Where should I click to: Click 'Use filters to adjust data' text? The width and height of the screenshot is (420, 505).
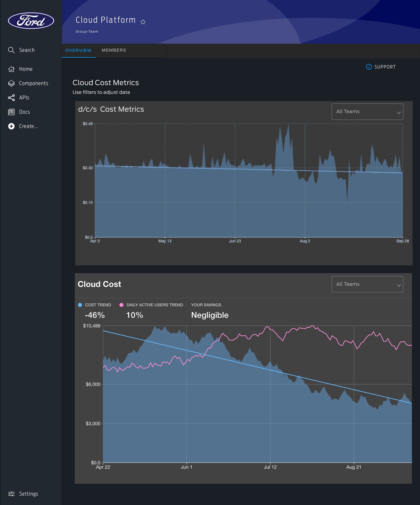tap(101, 92)
